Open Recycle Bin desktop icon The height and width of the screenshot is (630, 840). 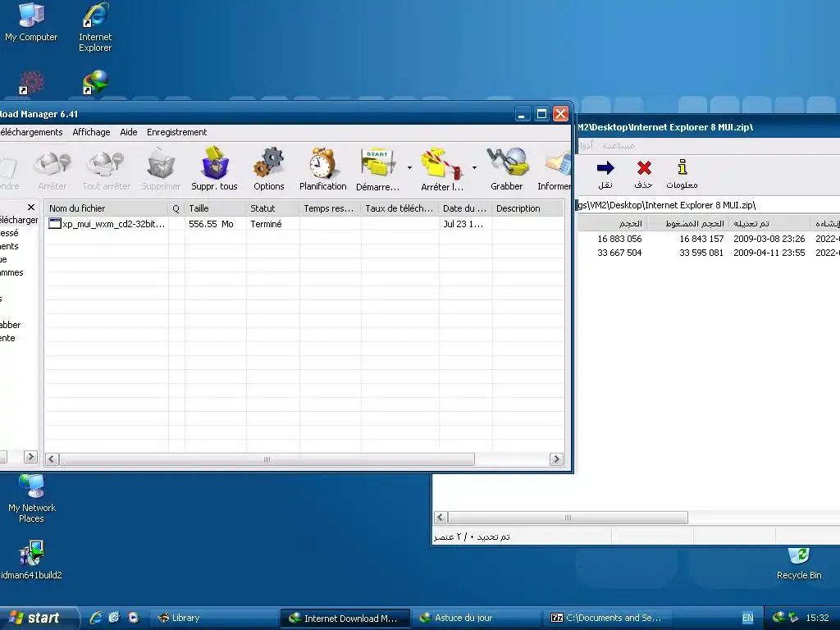[799, 564]
